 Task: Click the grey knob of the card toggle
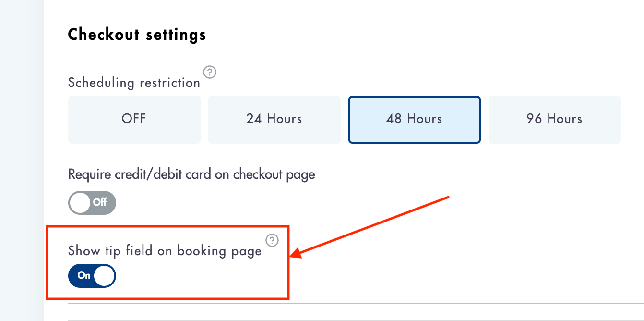[80, 203]
